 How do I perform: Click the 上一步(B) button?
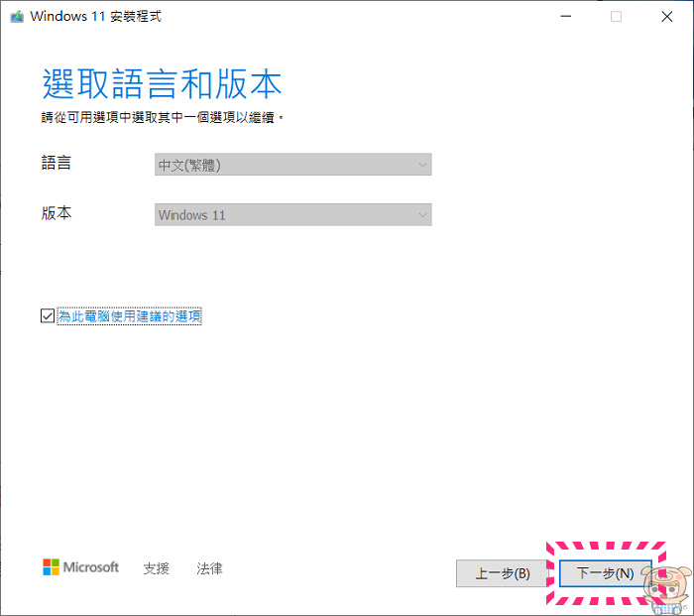[503, 573]
